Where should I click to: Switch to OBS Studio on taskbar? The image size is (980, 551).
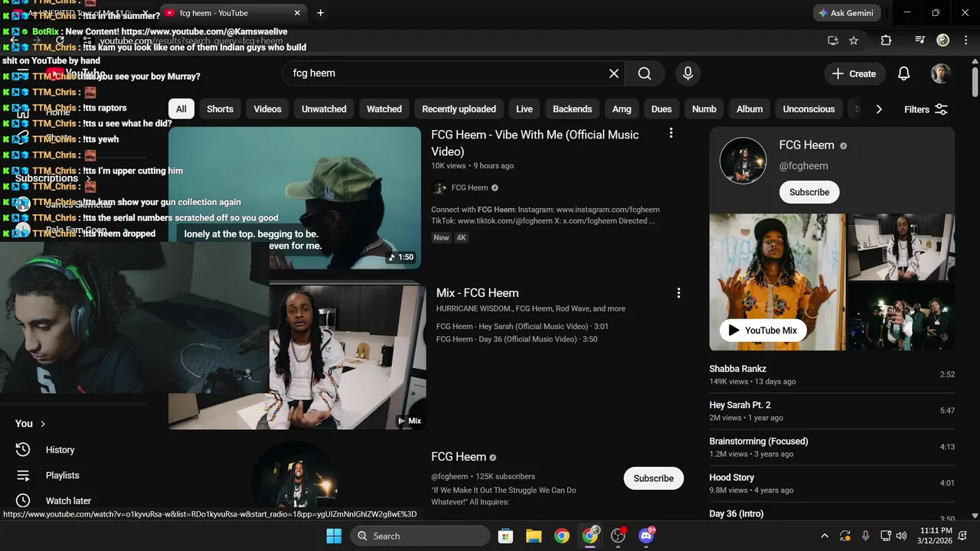click(x=618, y=536)
